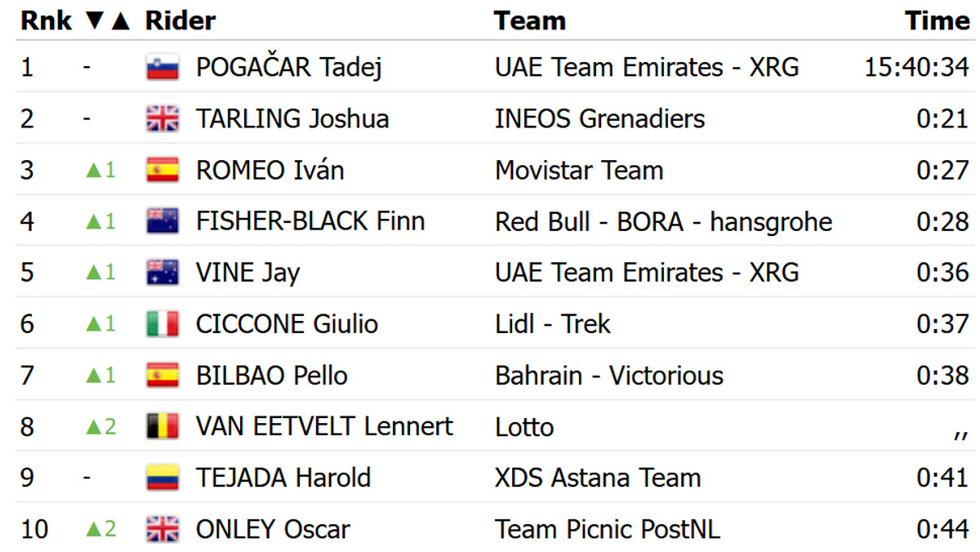The image size is (980, 552).
Task: Click the Belgian flag by Van Eetvelt
Action: (x=163, y=426)
